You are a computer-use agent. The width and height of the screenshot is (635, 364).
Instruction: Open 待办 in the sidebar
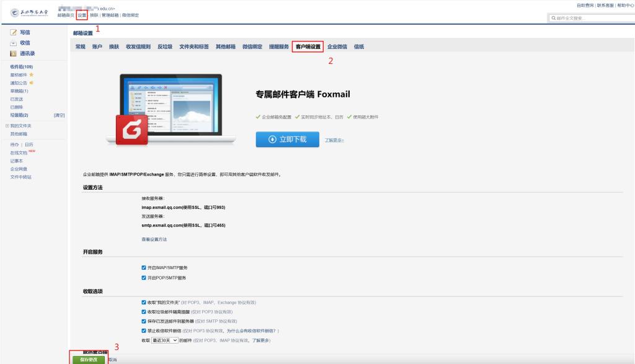tap(14, 144)
